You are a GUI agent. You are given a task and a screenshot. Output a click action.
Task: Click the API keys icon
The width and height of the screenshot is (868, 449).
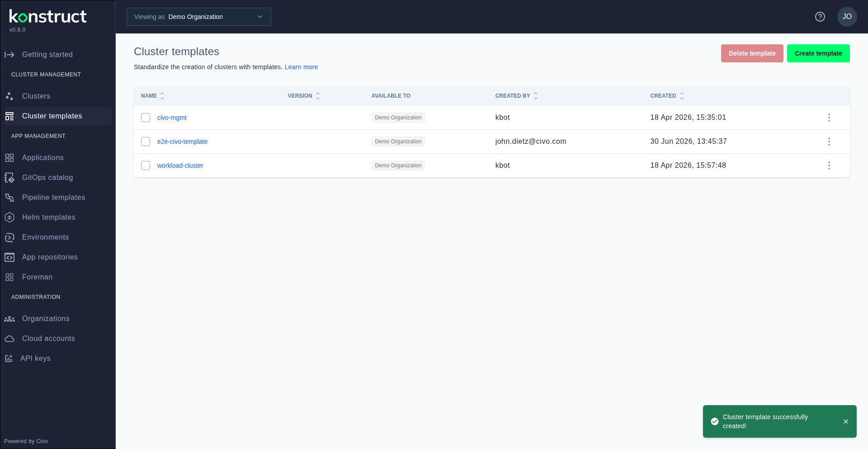click(9, 359)
